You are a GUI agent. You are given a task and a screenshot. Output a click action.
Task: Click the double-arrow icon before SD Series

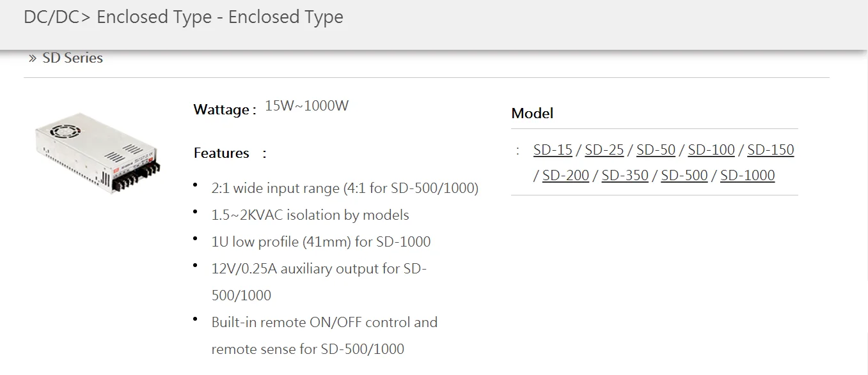coord(33,58)
